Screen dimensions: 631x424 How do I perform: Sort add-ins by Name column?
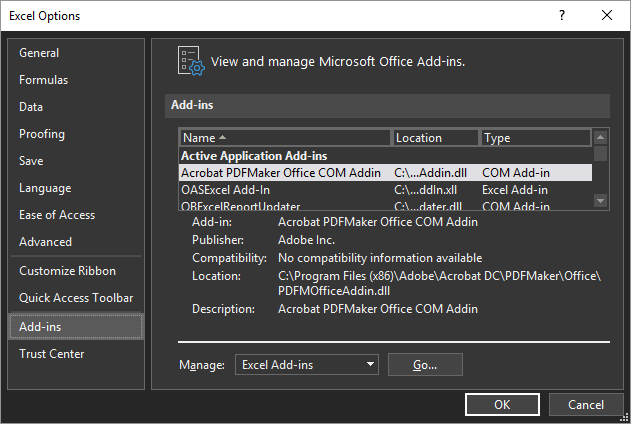tap(285, 138)
